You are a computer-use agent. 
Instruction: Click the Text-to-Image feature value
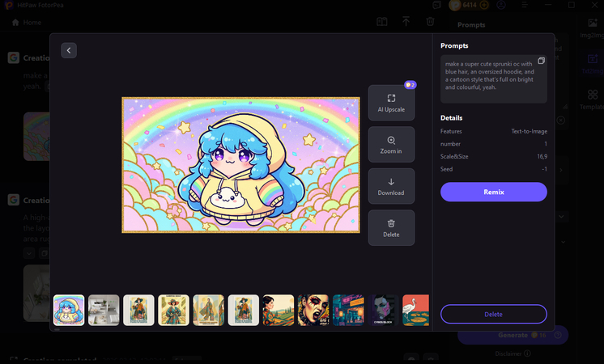(529, 131)
